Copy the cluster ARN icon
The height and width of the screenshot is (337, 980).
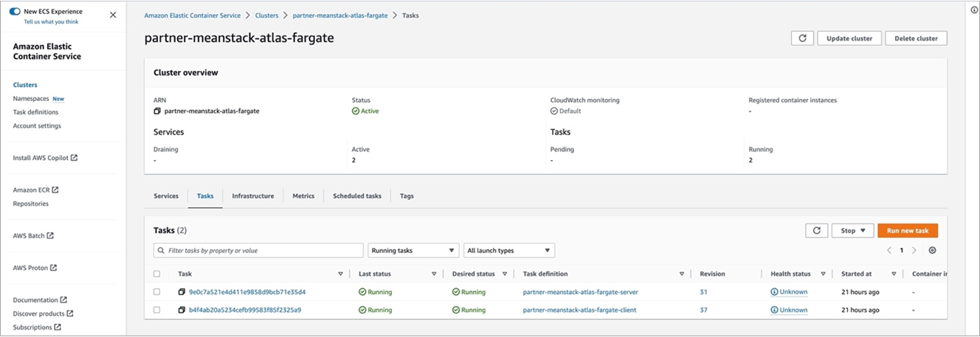(x=157, y=111)
